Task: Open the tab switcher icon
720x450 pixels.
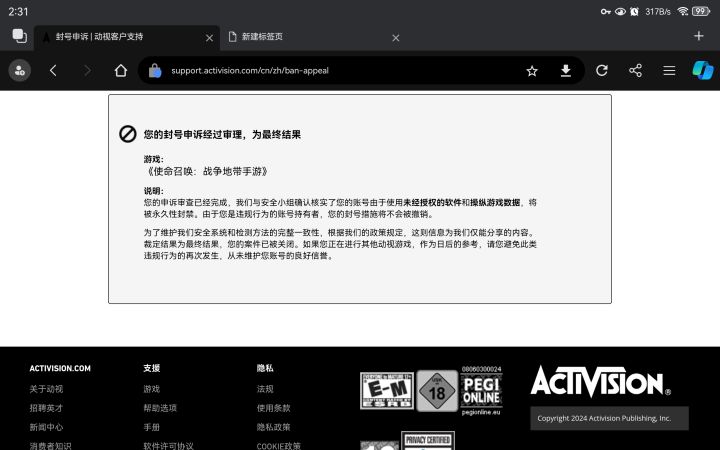Action: pyautogui.click(x=19, y=36)
